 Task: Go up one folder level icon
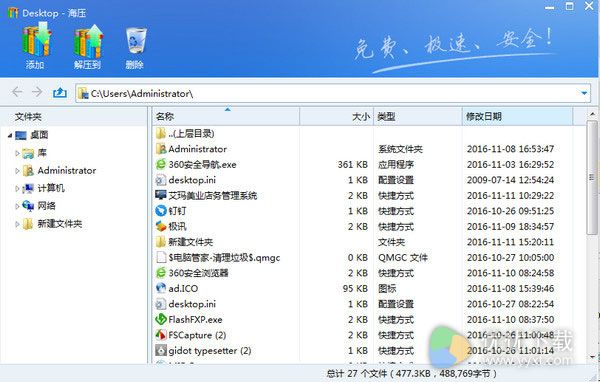tap(60, 92)
